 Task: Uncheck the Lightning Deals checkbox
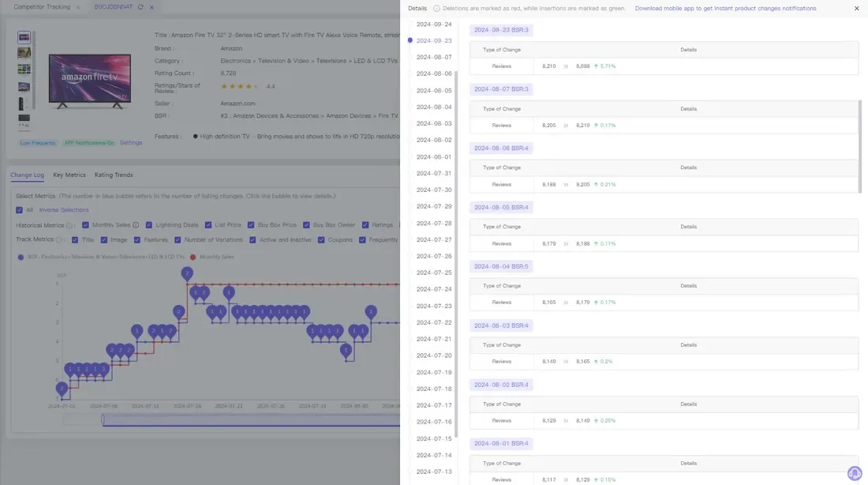coord(149,225)
